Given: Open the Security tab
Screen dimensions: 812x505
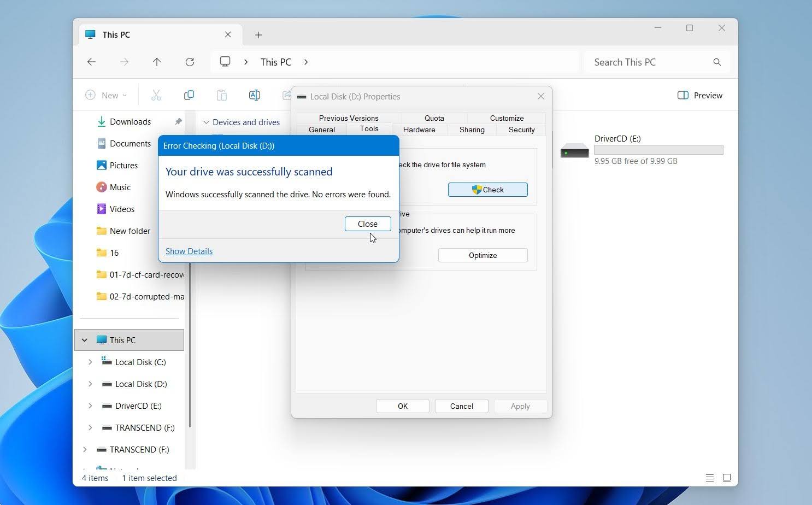Looking at the screenshot, I should click(x=522, y=130).
